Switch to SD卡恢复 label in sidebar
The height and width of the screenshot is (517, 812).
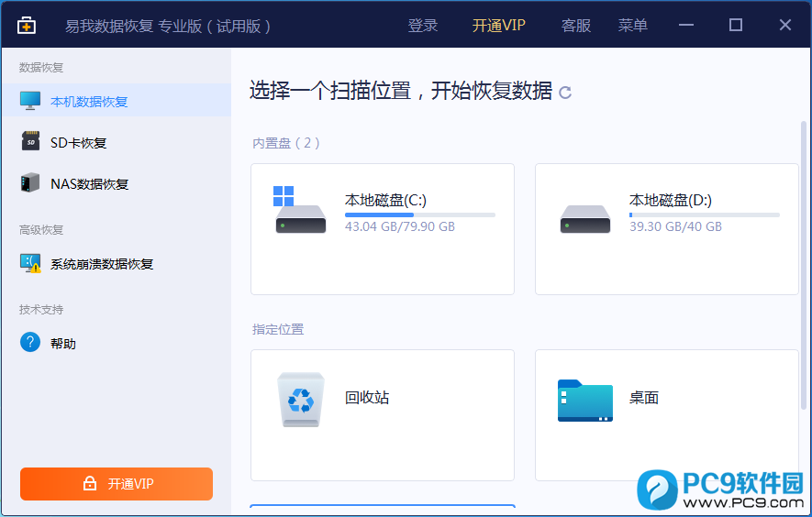click(x=78, y=143)
